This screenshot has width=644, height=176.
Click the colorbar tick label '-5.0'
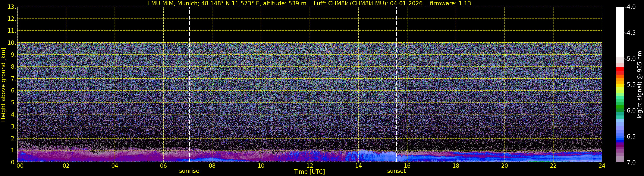pos(630,59)
